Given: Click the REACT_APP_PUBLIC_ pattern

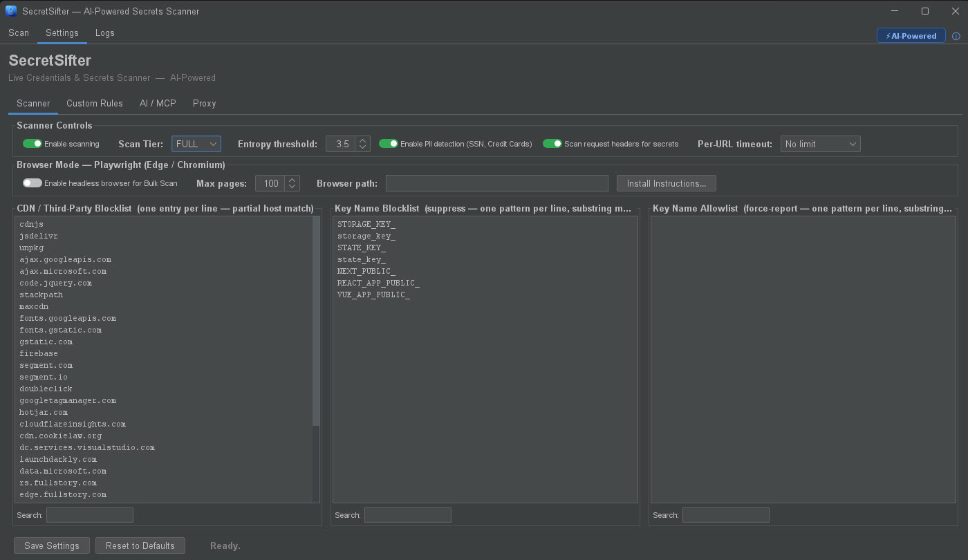Looking at the screenshot, I should point(378,283).
